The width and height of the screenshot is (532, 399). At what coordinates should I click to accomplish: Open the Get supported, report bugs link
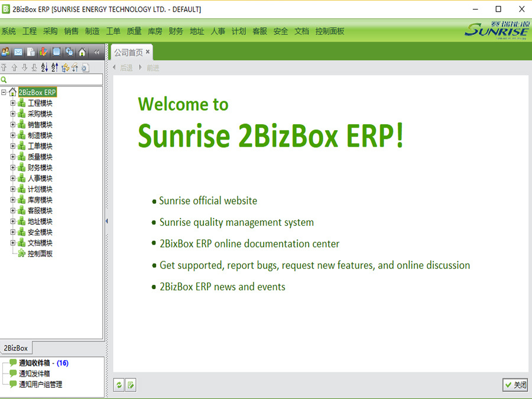315,265
